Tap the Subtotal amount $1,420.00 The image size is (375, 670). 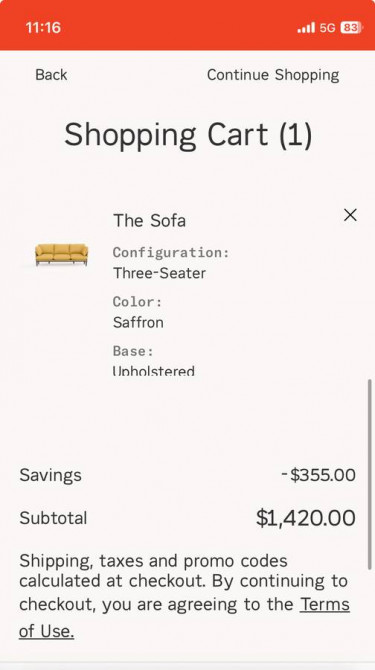(x=306, y=518)
